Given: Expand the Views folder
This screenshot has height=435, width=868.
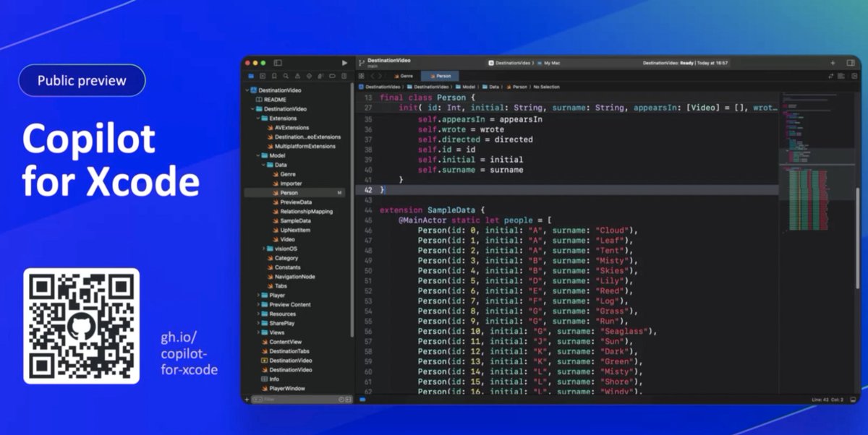Looking at the screenshot, I should coord(257,332).
